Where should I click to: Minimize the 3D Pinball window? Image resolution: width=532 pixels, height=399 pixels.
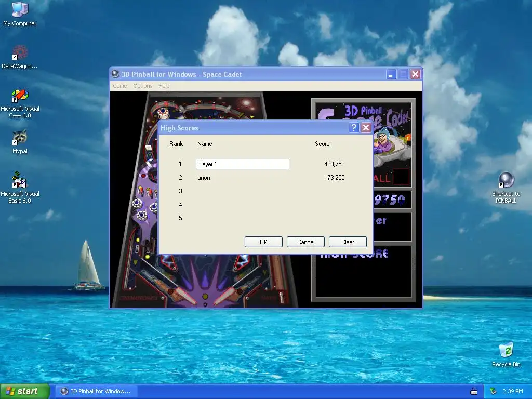pyautogui.click(x=391, y=74)
